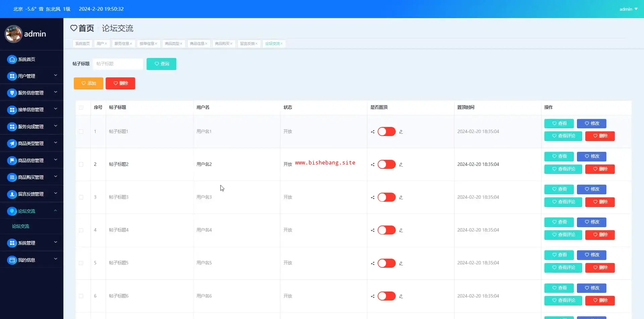Click the 商品信息管理 flag icon

[12, 161]
